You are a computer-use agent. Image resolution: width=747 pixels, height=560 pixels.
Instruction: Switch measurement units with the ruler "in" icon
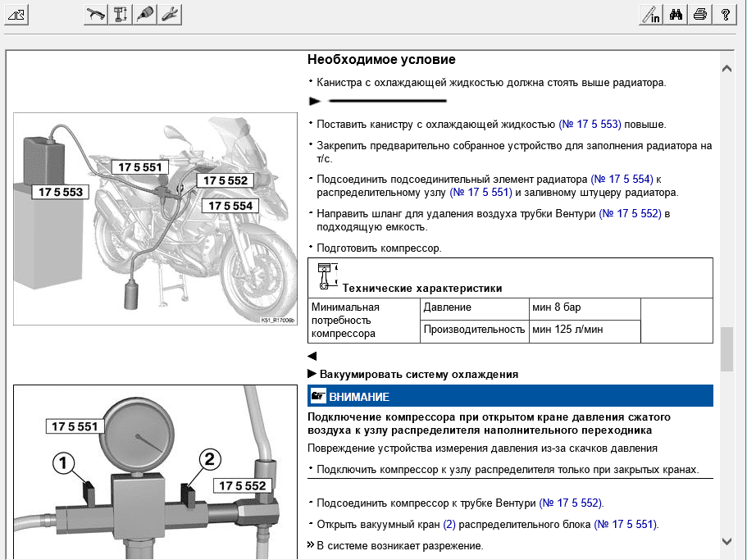pos(650,14)
